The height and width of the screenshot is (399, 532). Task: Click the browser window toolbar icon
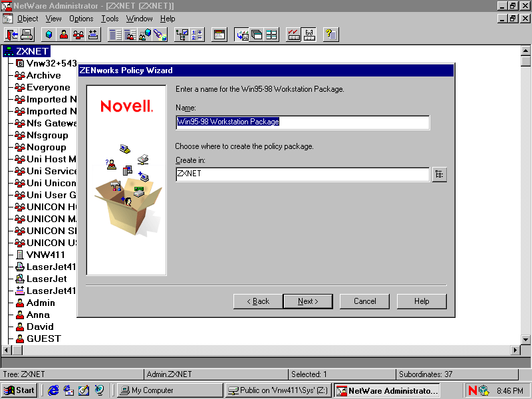coord(219,35)
